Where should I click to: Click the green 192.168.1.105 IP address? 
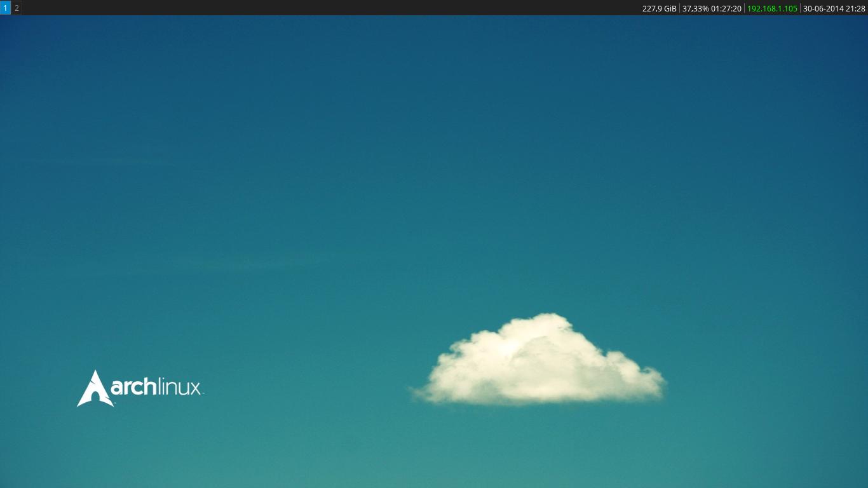pyautogui.click(x=772, y=8)
